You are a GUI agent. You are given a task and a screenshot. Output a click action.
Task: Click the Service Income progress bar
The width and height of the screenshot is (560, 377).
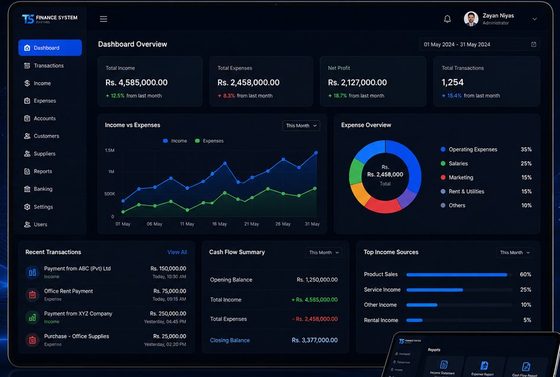(459, 290)
